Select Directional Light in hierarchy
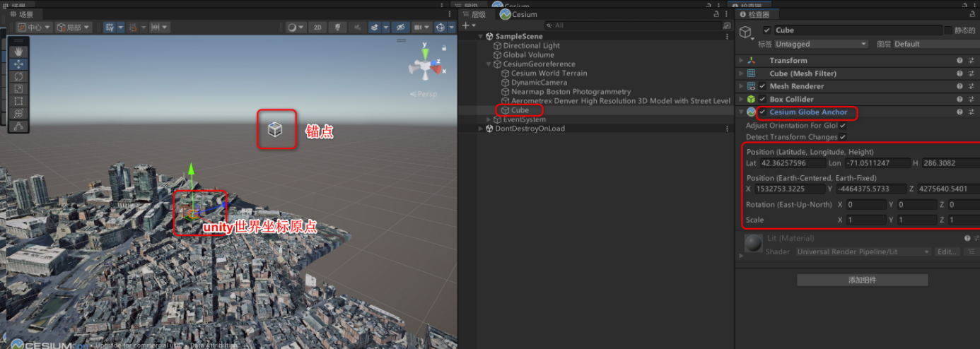 pyautogui.click(x=531, y=45)
